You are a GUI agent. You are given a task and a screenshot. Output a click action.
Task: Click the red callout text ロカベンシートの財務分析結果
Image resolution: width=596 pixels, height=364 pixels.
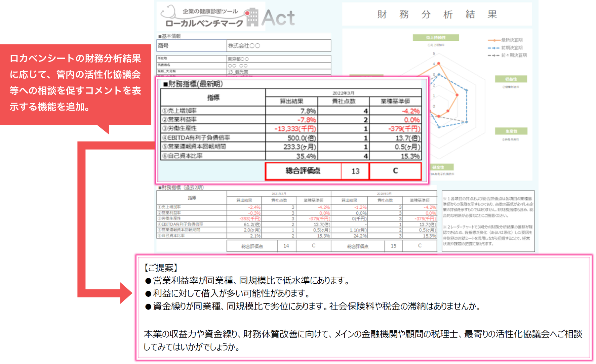75,83
